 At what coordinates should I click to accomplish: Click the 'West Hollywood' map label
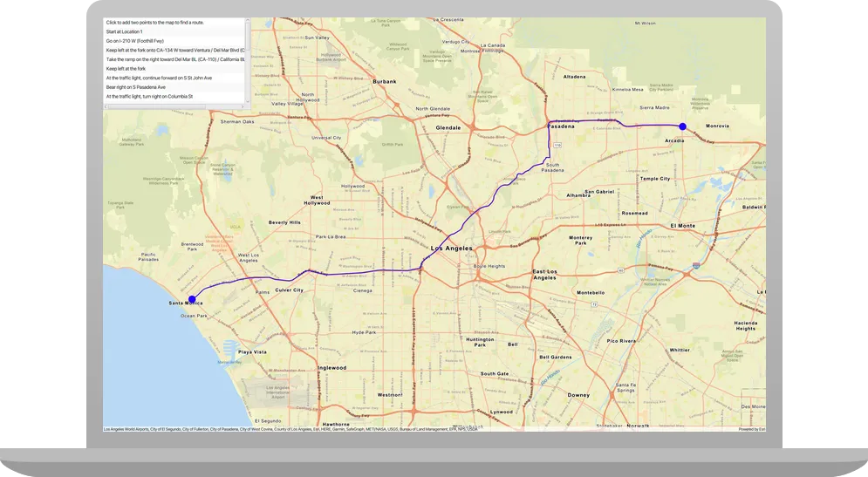click(317, 200)
